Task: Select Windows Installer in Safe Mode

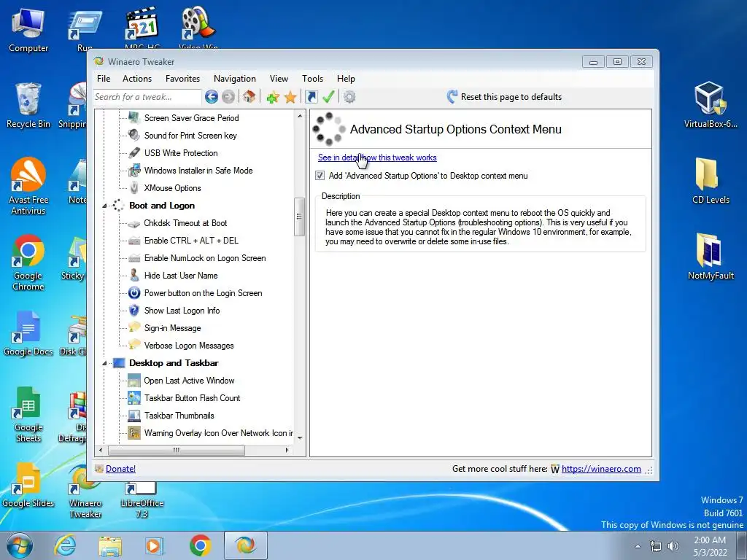Action: pos(198,171)
